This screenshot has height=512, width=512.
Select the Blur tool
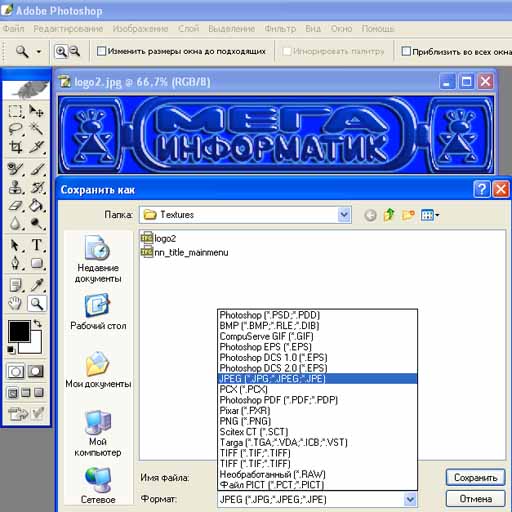point(15,223)
